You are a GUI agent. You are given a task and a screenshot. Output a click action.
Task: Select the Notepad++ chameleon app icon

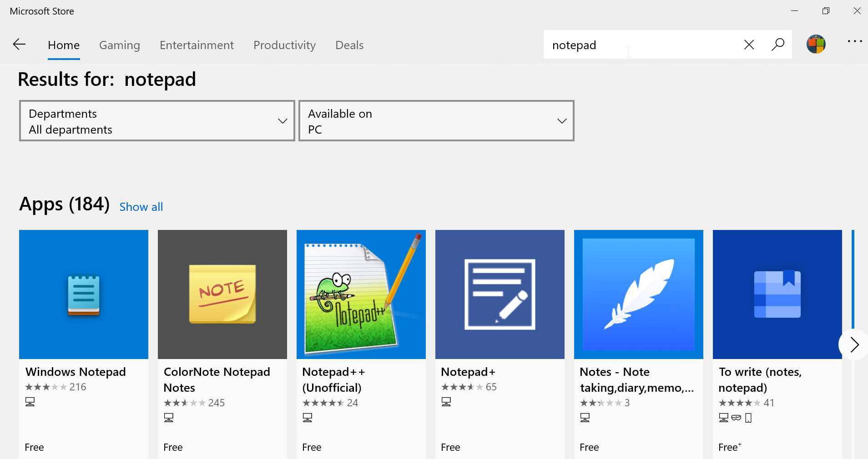click(x=361, y=294)
